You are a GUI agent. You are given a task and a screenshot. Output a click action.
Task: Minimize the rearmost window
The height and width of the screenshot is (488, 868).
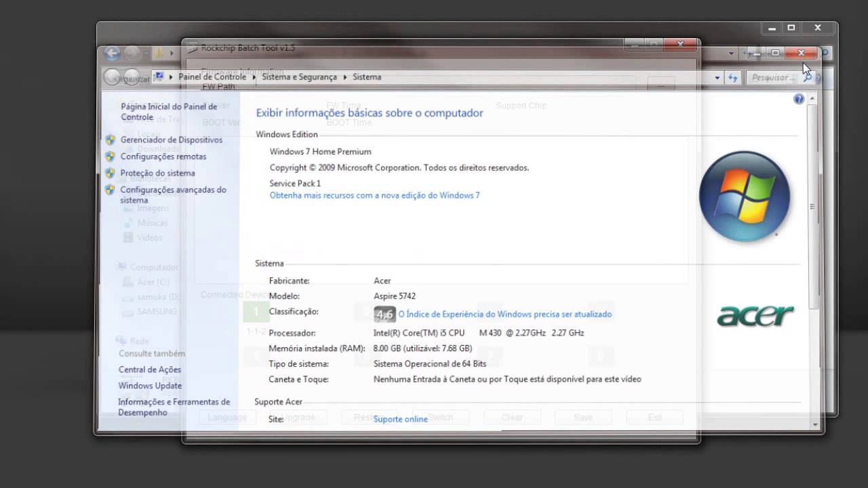(x=772, y=28)
